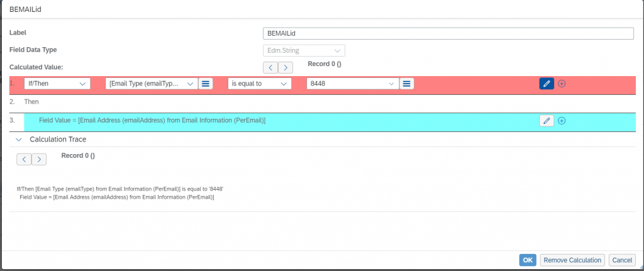Click the Field Value trace text line
The image size is (644, 271).
pos(117,197)
